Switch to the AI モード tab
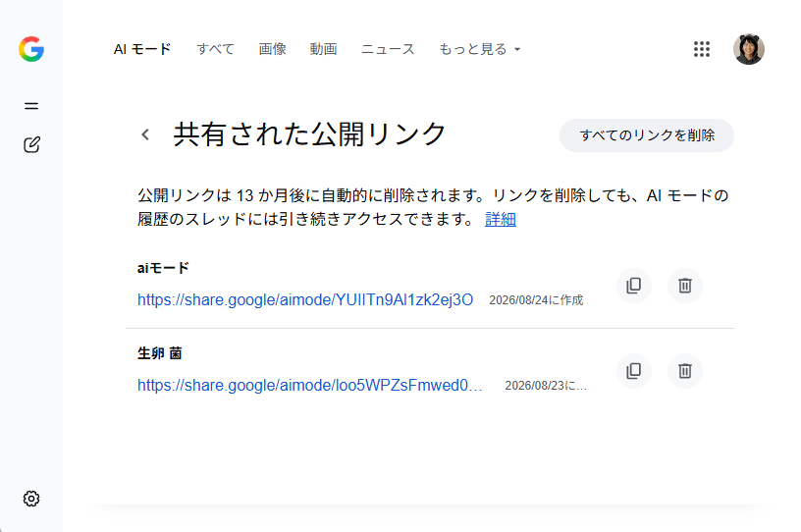This screenshot has width=801, height=532. click(x=142, y=49)
